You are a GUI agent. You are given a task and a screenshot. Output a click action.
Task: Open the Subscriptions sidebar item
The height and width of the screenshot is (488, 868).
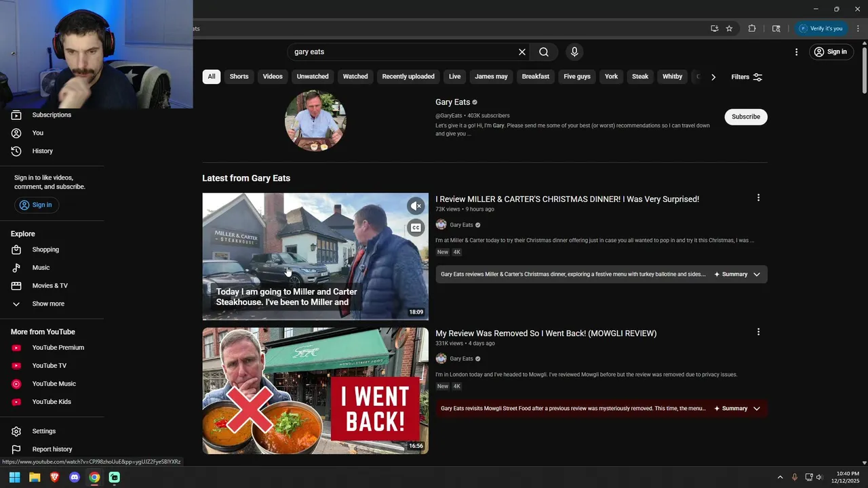(52, 115)
